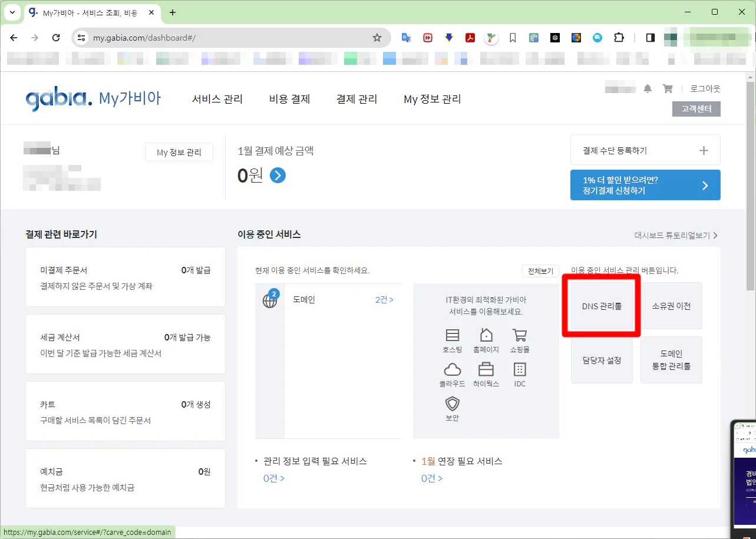This screenshot has height=539, width=756.
Task: Open 예치금 card
Action: (x=126, y=478)
